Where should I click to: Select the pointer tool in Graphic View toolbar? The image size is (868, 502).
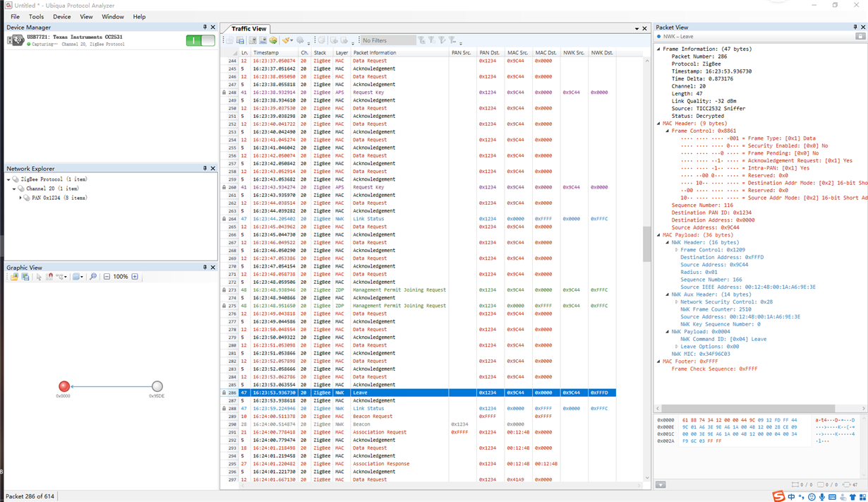(x=39, y=277)
